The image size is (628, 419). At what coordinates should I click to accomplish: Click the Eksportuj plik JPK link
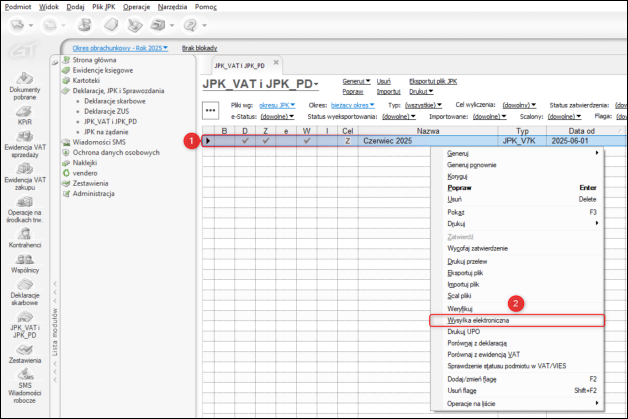click(x=433, y=81)
